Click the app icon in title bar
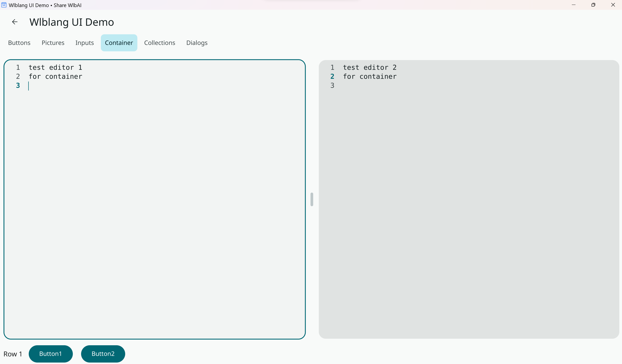This screenshot has height=364, width=622. (x=4, y=5)
